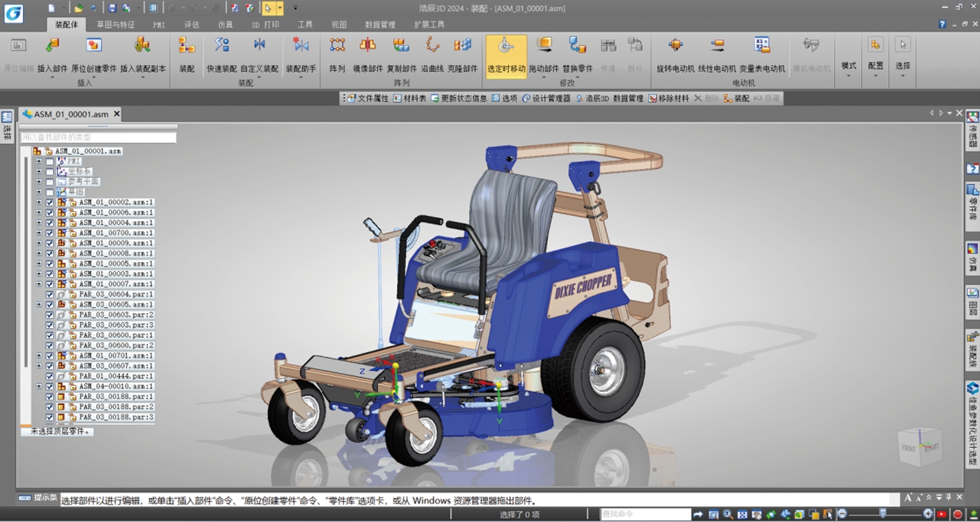Toggle visibility checkbox for PAR_03_00604.par:1
Screen dimensions: 980x522
pos(49,295)
